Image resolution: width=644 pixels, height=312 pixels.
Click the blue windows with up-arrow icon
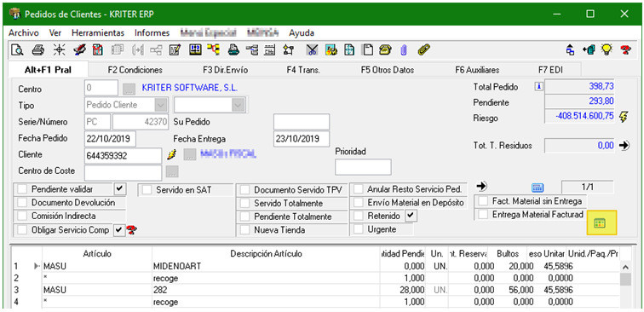tap(570, 50)
